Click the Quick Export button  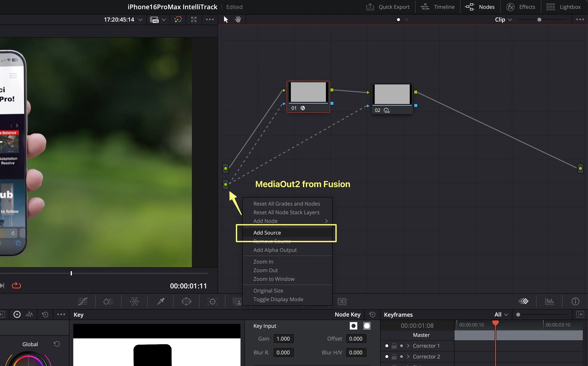click(x=388, y=7)
